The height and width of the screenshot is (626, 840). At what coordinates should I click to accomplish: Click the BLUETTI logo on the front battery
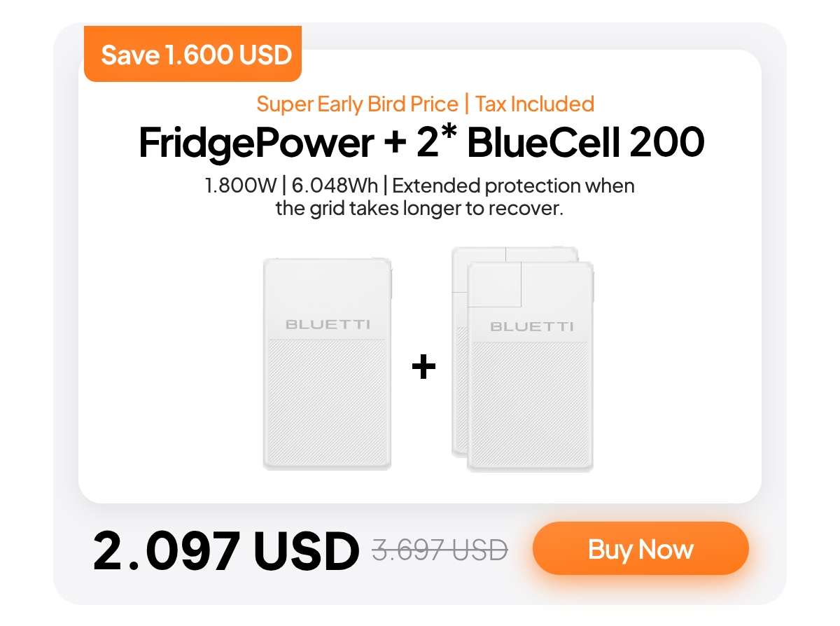531,326
